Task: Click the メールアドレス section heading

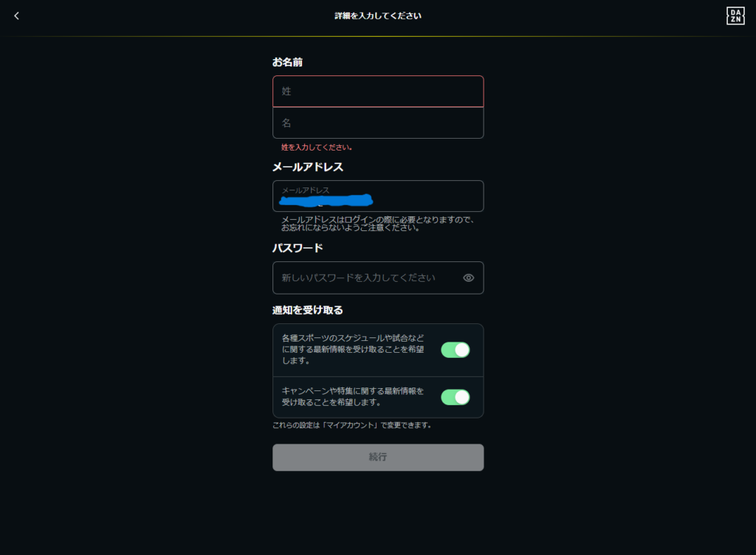Action: click(x=308, y=167)
